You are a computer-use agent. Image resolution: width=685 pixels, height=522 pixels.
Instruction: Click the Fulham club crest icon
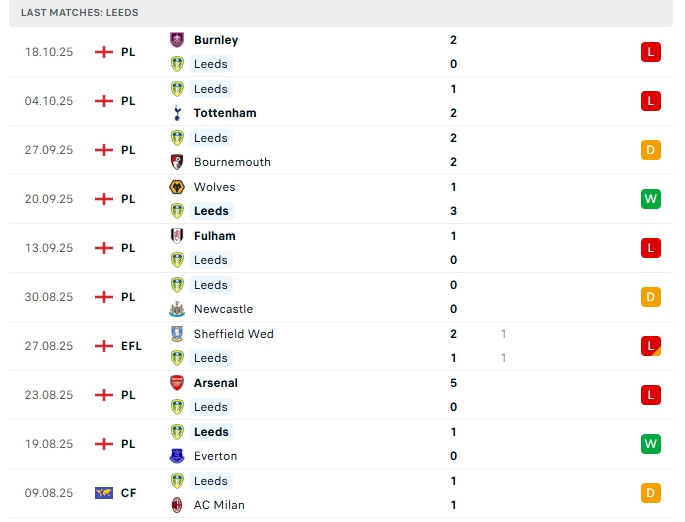(177, 236)
